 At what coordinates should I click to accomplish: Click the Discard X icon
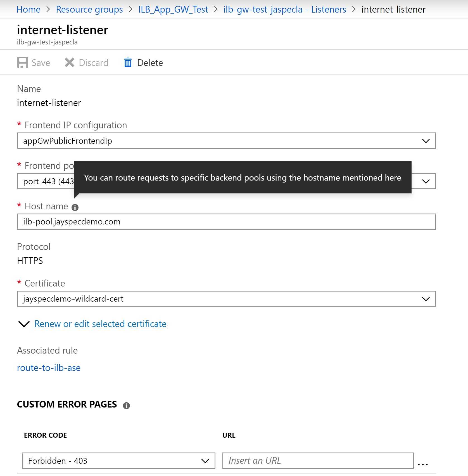(70, 63)
